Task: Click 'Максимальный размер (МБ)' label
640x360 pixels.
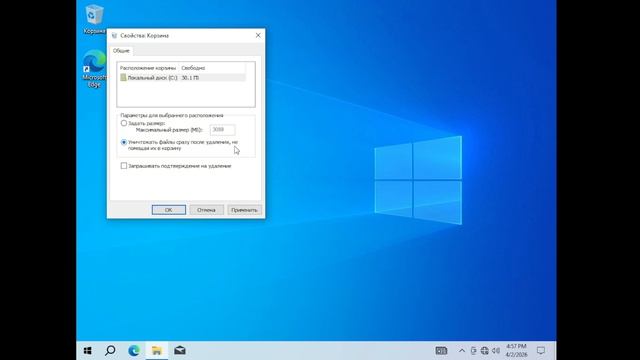Action: tap(169, 130)
